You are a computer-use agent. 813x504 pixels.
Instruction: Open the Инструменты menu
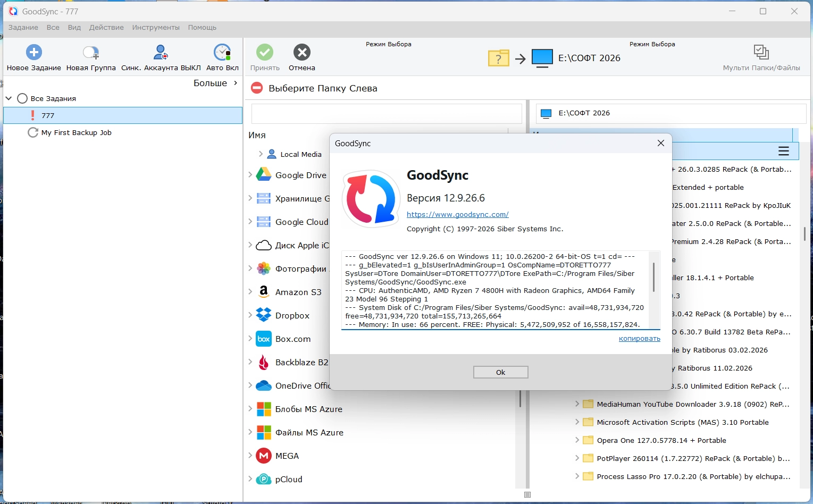[156, 28]
